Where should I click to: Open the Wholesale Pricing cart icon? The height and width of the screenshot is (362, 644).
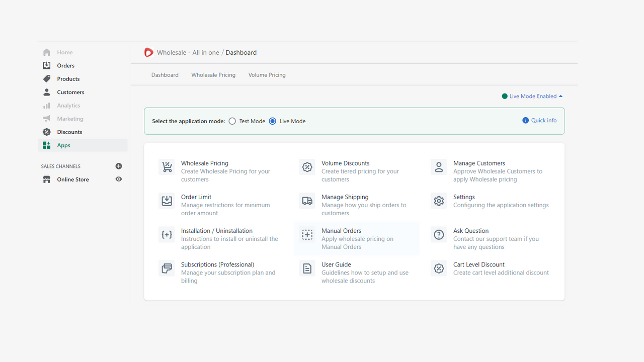[x=167, y=167]
